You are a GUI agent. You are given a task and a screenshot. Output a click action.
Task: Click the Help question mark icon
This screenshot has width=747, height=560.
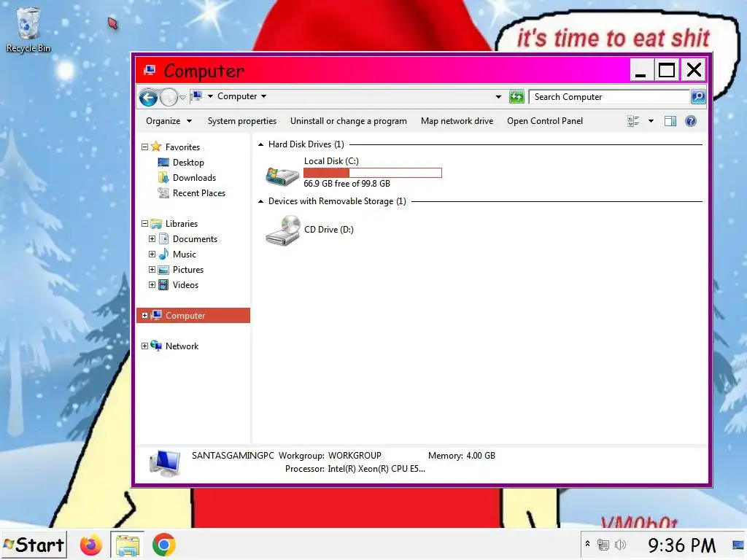pyautogui.click(x=690, y=121)
